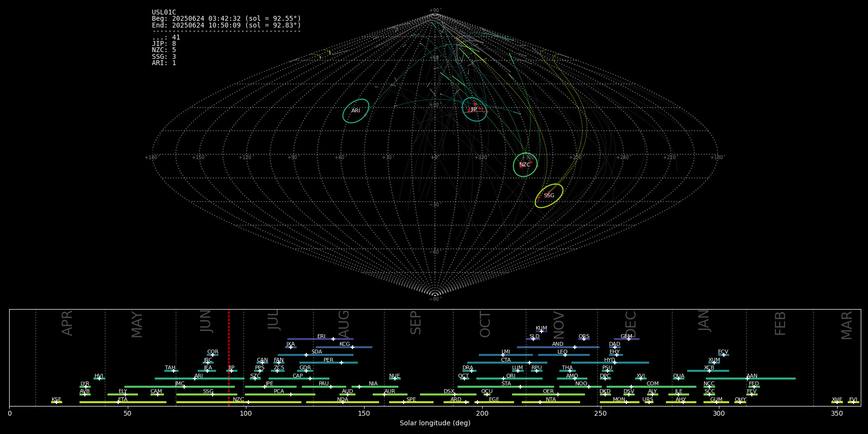Click the yellow SSG radiant ellipse on map
This screenshot has width=868, height=434.
coord(549,196)
